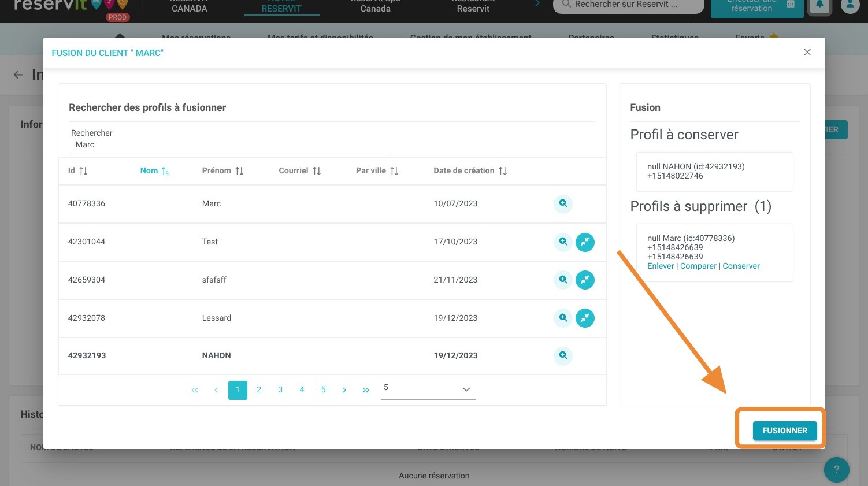Open the notifications bell icon

(819, 5)
